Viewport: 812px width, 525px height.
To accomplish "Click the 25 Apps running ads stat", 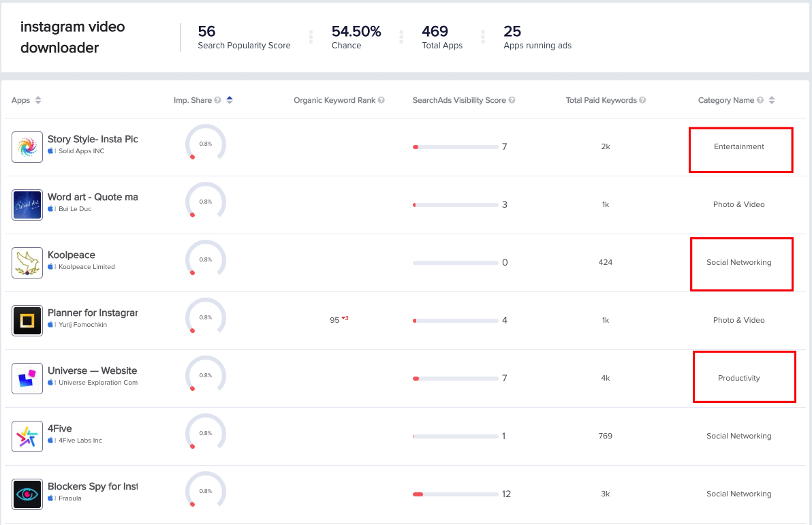I will pyautogui.click(x=537, y=37).
